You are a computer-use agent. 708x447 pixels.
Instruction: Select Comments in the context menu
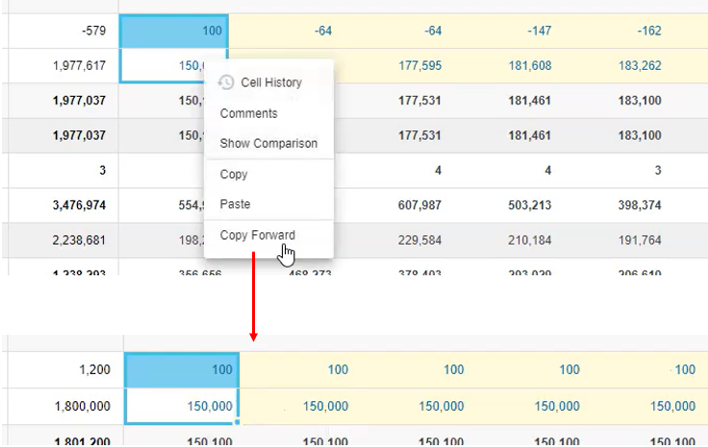click(248, 113)
